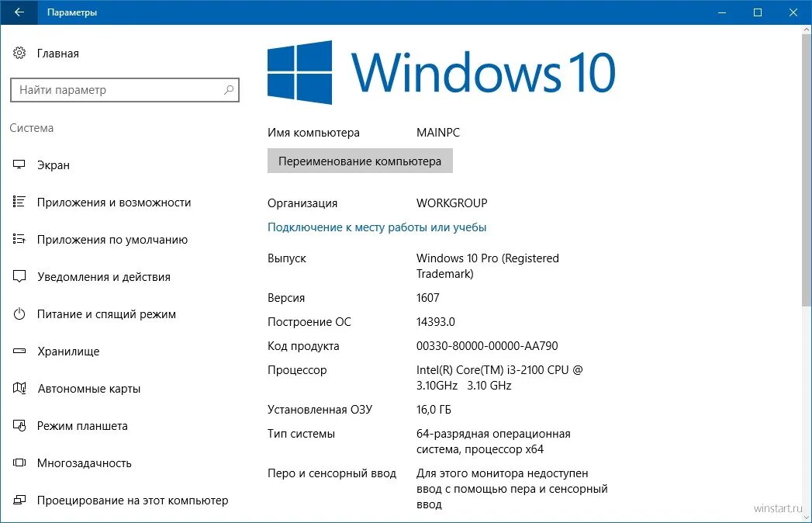
Task: Click the Имя компьютера label
Action: 313,133
